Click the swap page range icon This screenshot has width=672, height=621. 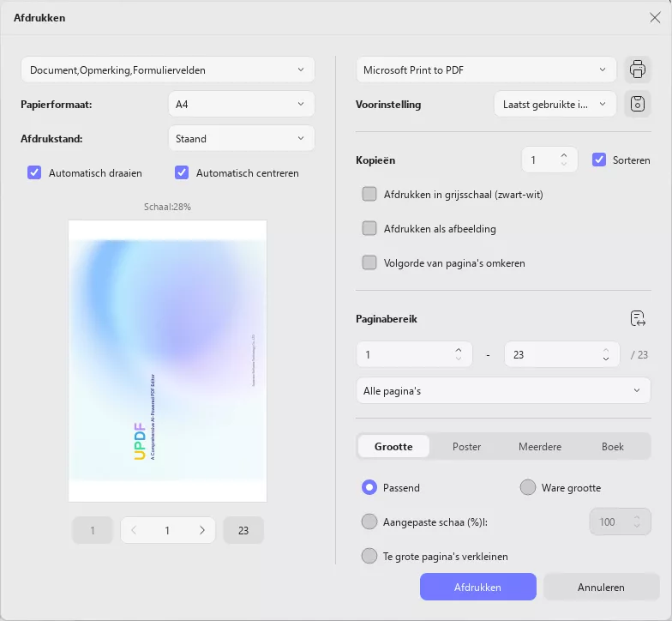[638, 319]
